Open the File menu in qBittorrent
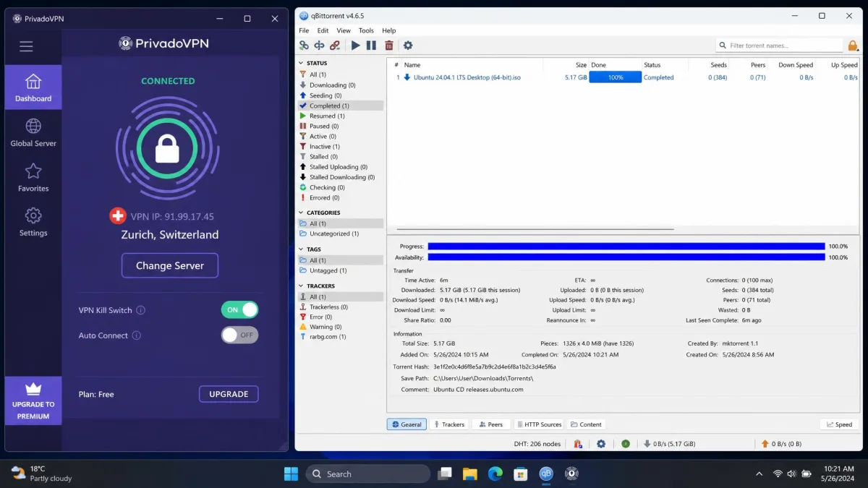868x488 pixels. (304, 30)
